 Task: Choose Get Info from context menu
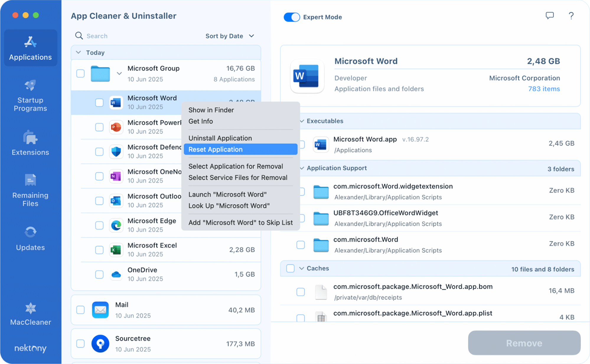coord(240,121)
